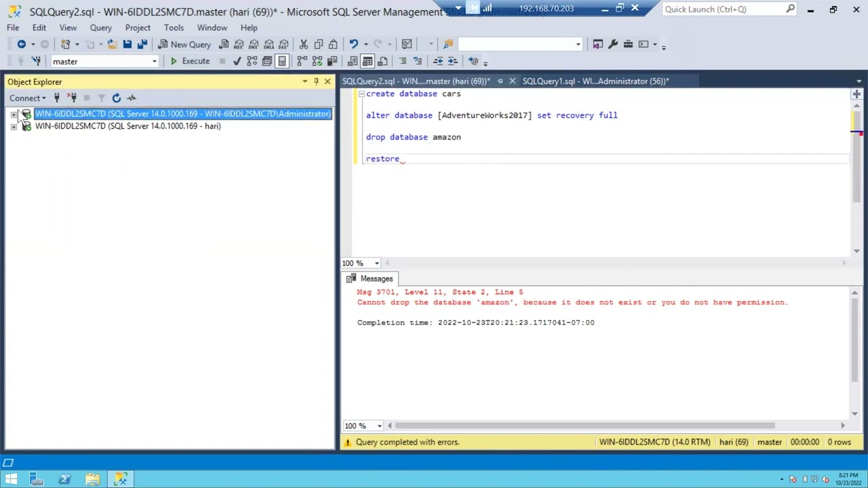Click Decrease Indent icon
This screenshot has height=488, width=868.
tap(438, 61)
